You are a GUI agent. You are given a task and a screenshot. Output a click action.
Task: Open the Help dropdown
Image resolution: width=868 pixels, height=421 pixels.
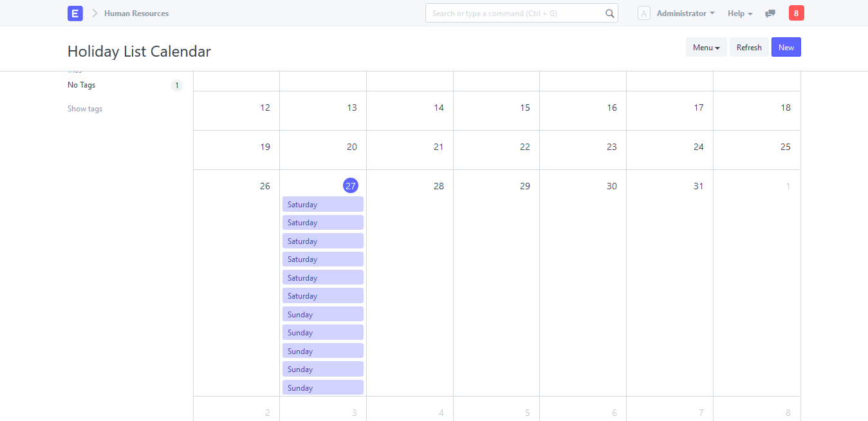coord(739,13)
